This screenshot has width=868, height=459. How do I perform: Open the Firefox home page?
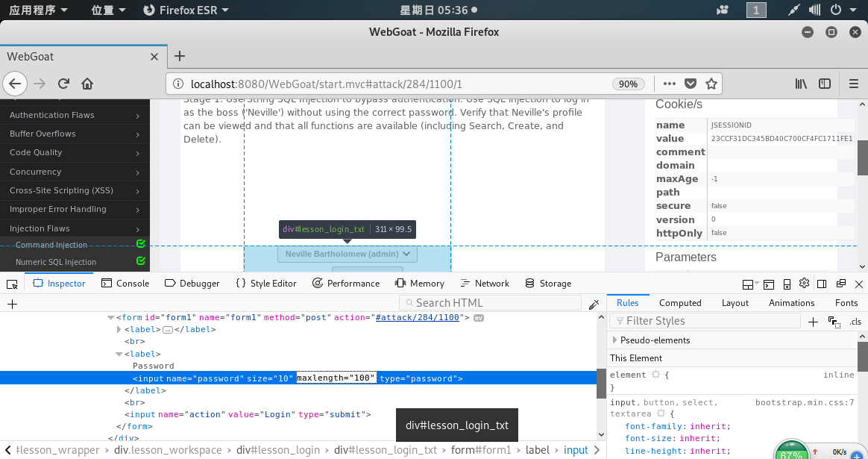tap(87, 84)
